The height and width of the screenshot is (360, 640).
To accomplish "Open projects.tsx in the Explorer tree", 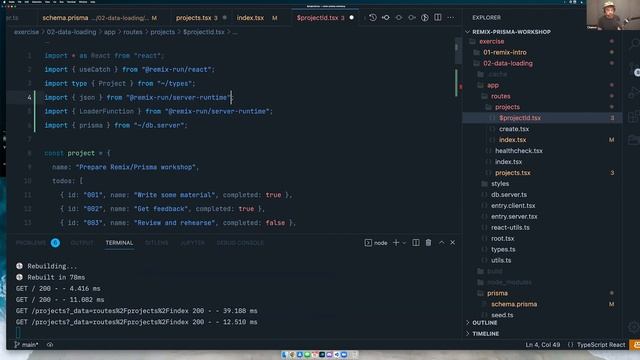I will pos(513,173).
